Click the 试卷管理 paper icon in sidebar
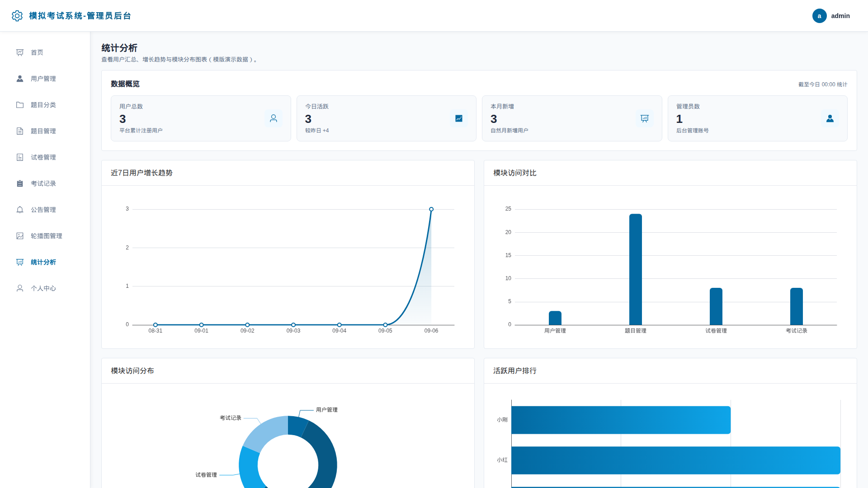The image size is (868, 488). click(20, 157)
